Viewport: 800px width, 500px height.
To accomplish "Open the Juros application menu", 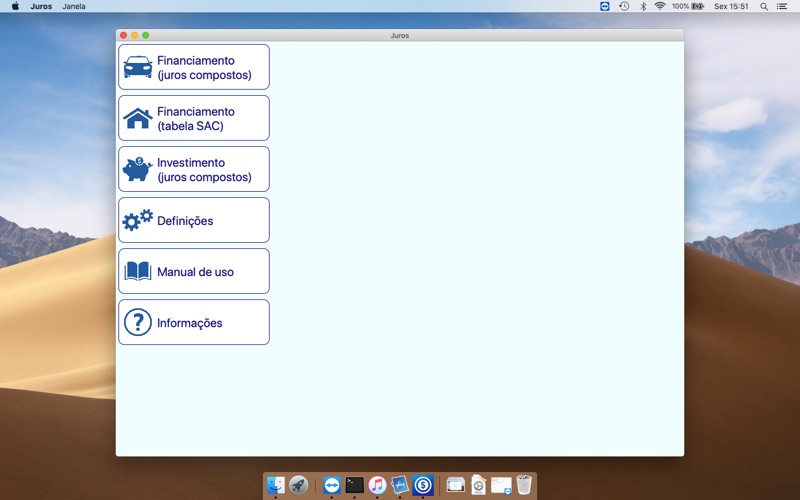I will point(41,6).
